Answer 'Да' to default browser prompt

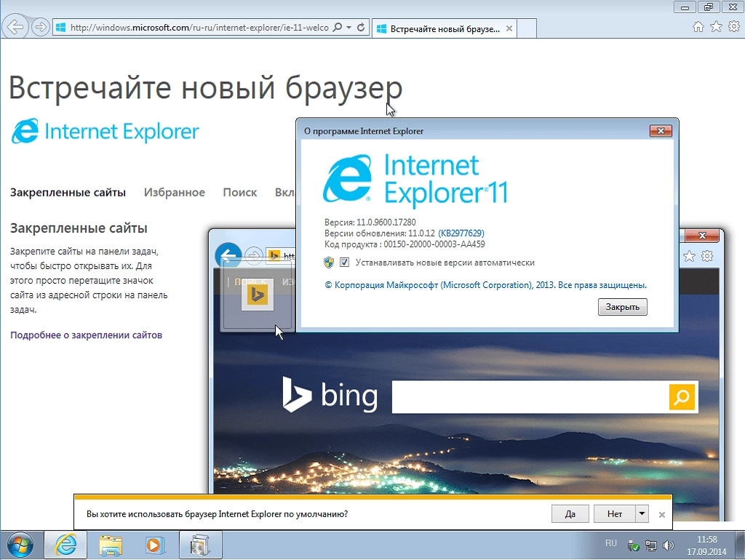click(570, 514)
